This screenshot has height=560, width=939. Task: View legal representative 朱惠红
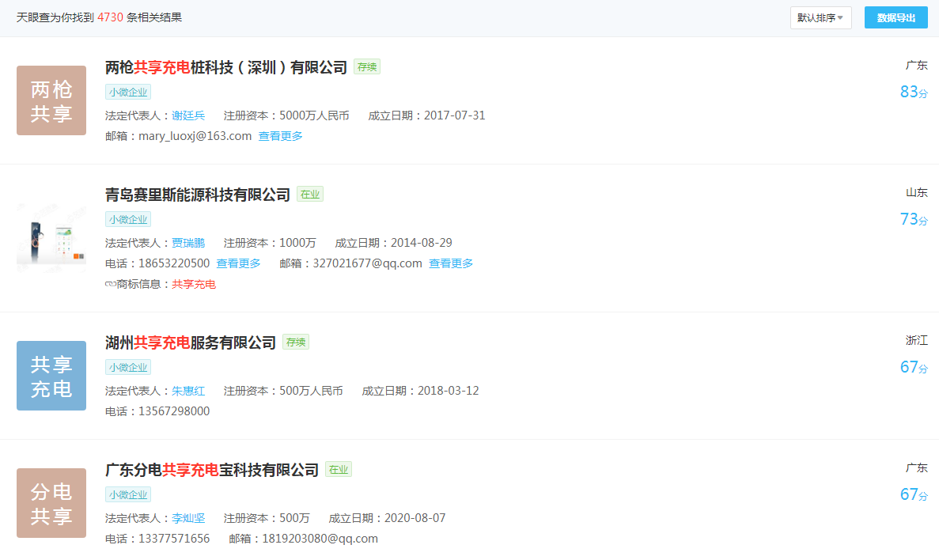[x=188, y=391]
